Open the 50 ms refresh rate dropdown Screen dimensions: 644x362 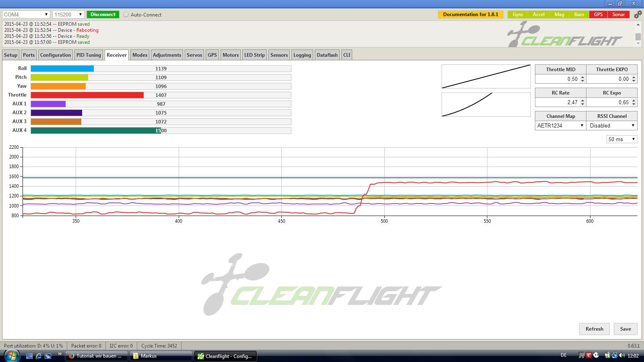pos(622,139)
